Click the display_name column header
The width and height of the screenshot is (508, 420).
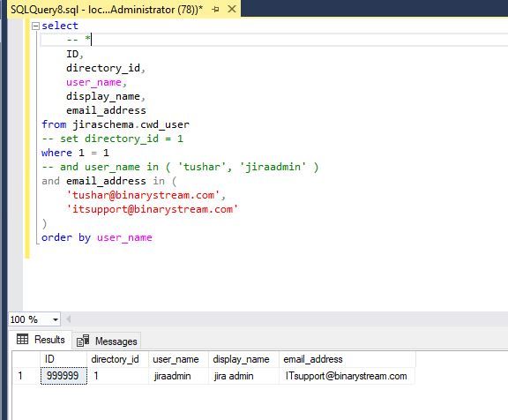pyautogui.click(x=243, y=359)
